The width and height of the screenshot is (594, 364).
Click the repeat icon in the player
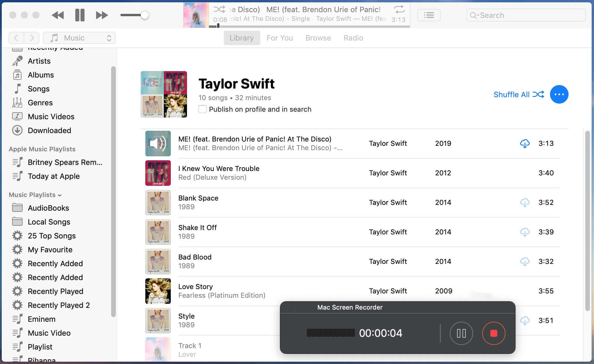399,9
